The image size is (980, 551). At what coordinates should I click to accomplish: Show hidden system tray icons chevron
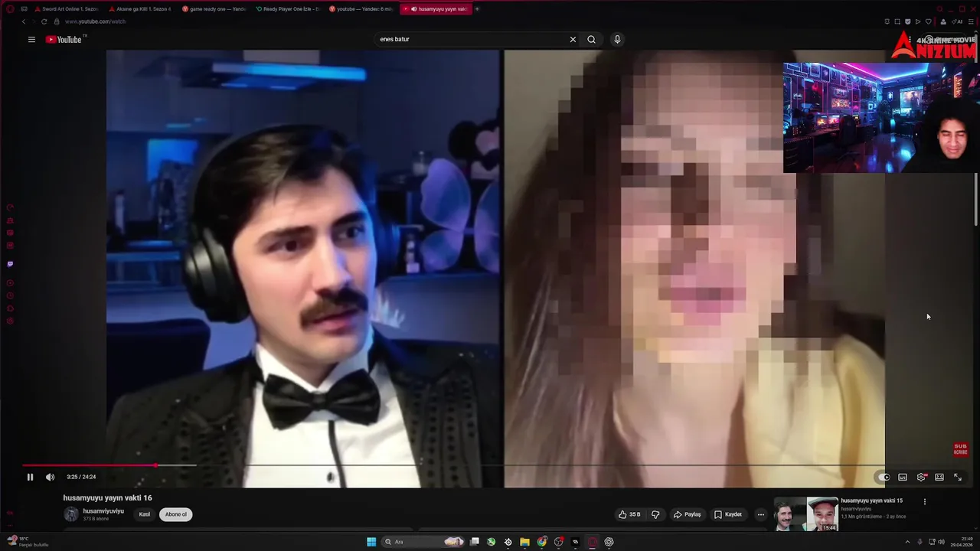tap(908, 542)
